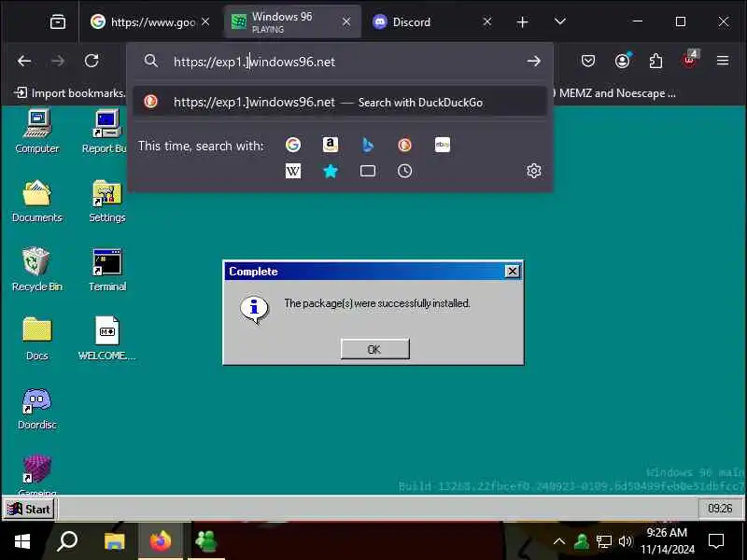Open Windows notification center

716,541
